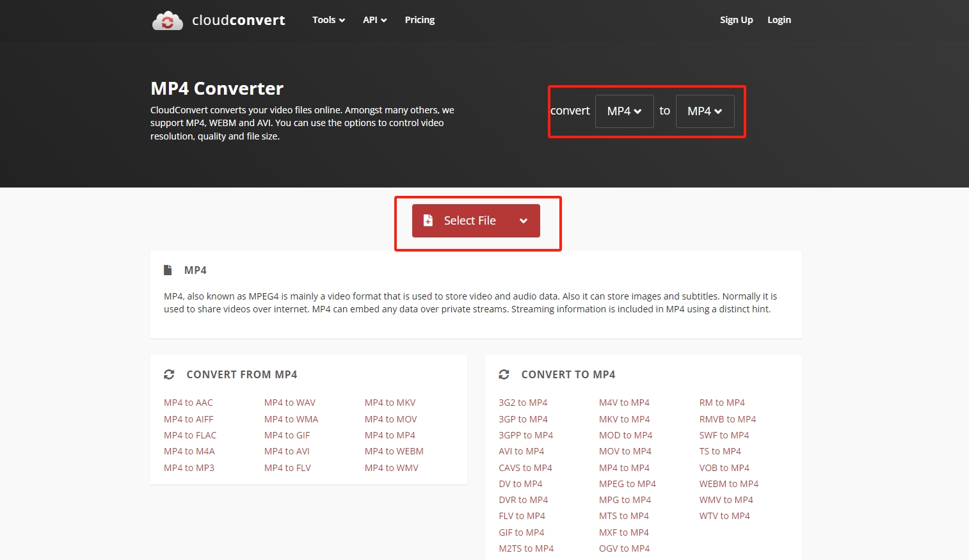Viewport: 969px width, 560px height.
Task: Expand the Select File arrow options
Action: point(524,221)
